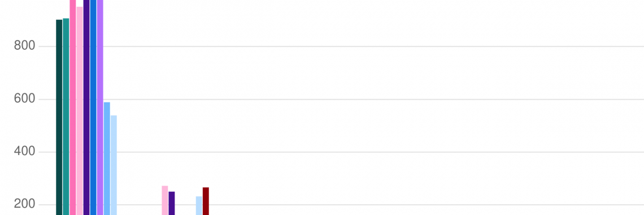
Task: Click the dark teal bar near 900
Action: [59, 117]
